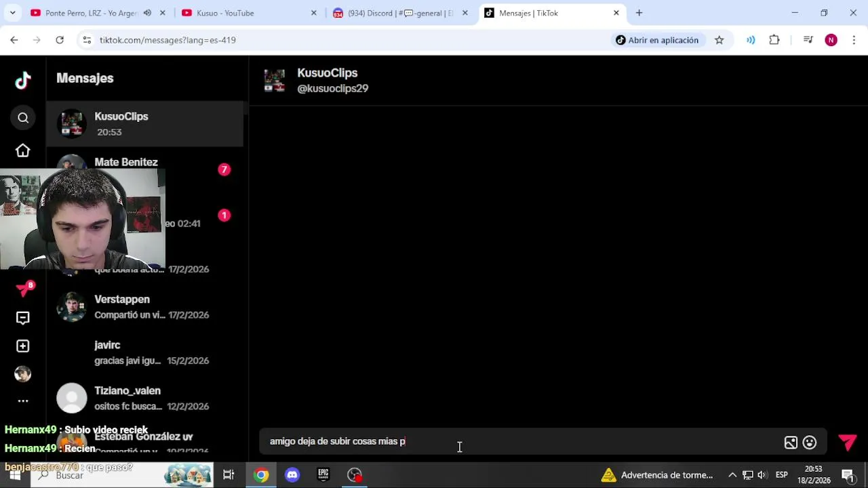Click the taskbar Buscar search box

(122, 475)
